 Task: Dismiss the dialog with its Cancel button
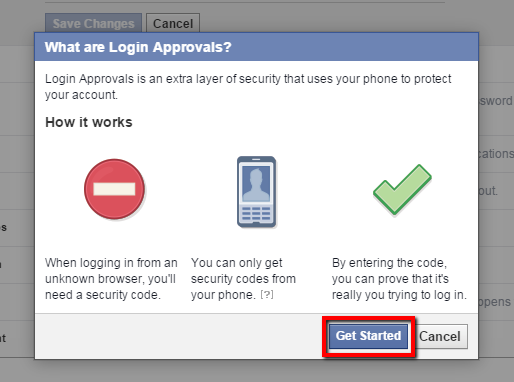coord(440,336)
